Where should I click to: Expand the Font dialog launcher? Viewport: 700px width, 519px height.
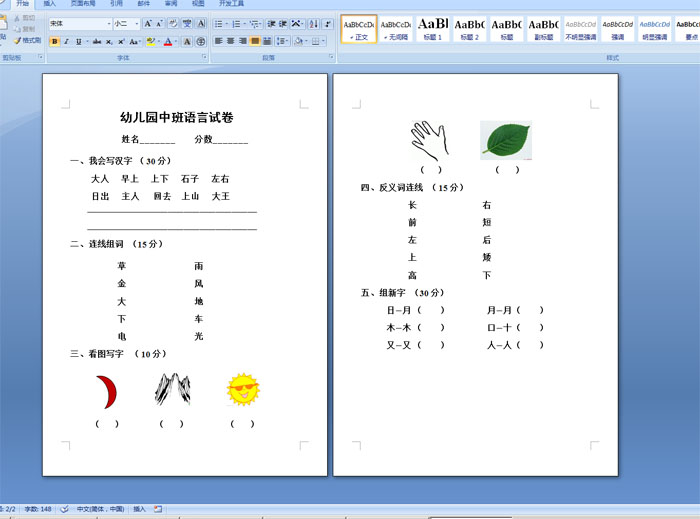[x=204, y=57]
